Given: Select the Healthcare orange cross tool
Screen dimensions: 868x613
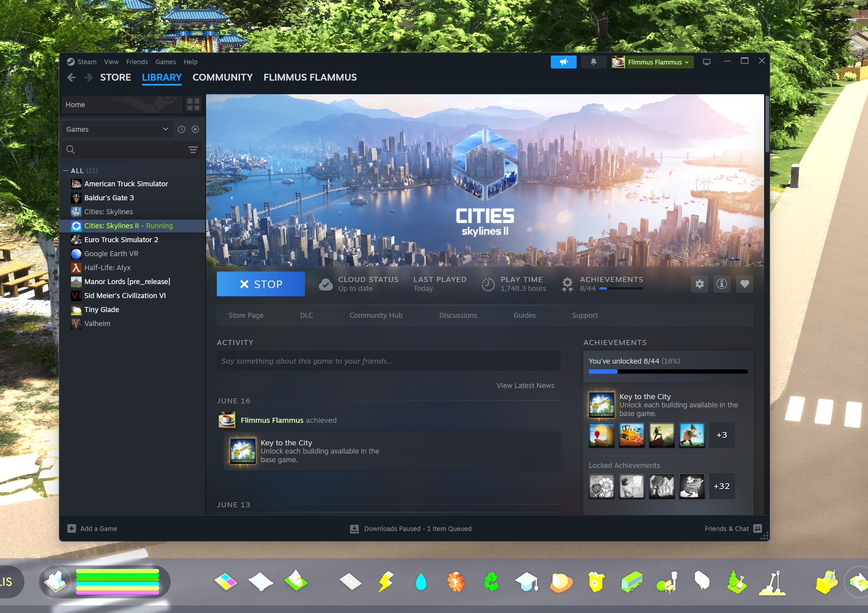Looking at the screenshot, I should (x=456, y=582).
